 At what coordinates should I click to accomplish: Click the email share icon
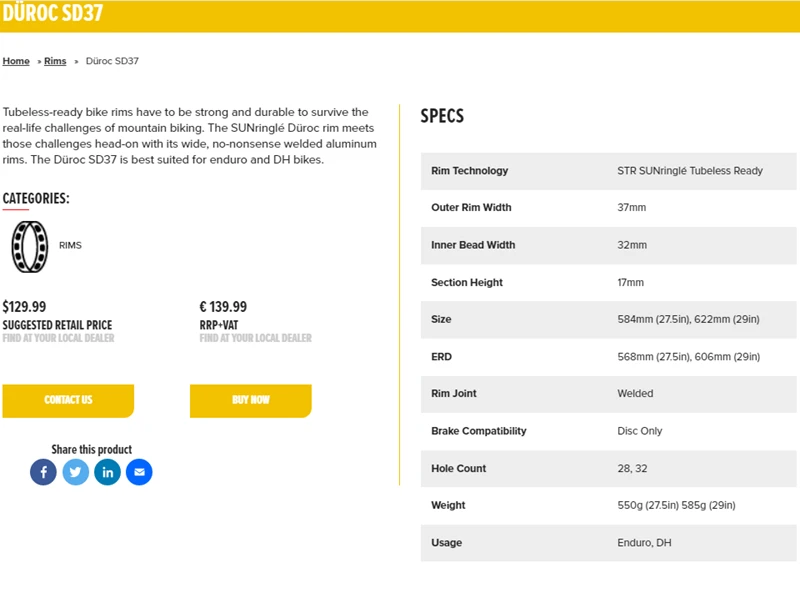(140, 472)
